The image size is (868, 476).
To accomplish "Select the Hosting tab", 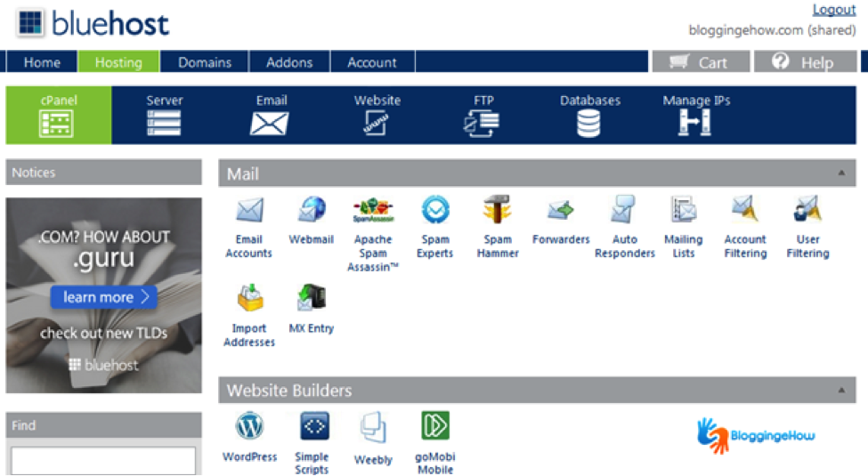I will coord(118,62).
